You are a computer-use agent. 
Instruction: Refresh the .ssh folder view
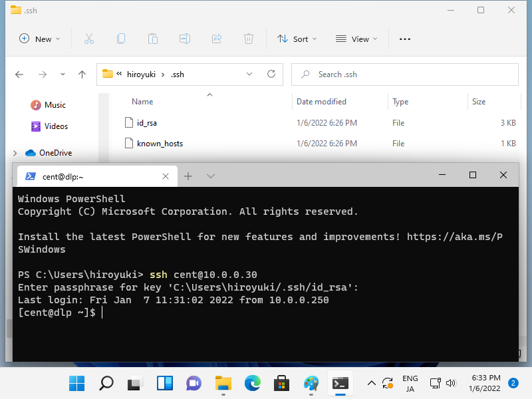point(271,74)
